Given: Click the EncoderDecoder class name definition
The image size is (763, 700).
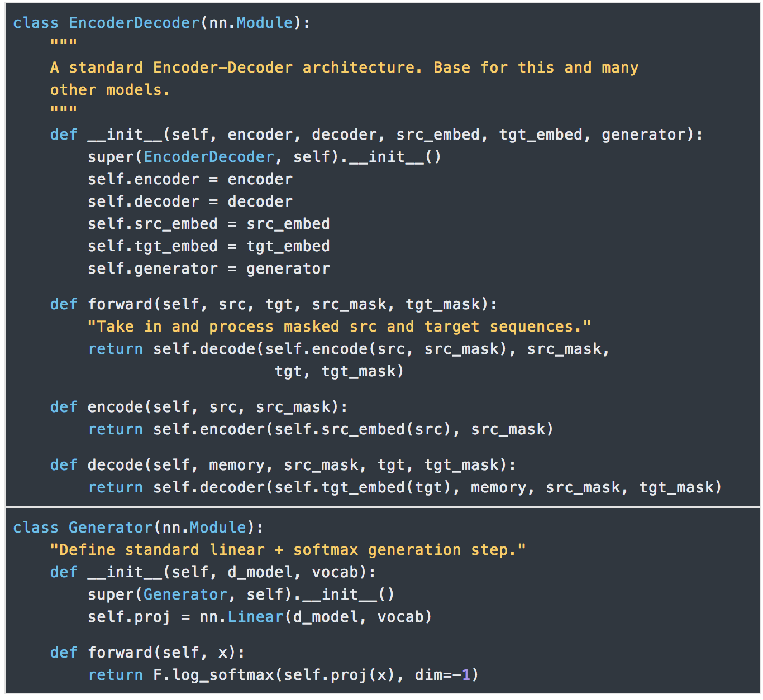Looking at the screenshot, I should [x=134, y=23].
